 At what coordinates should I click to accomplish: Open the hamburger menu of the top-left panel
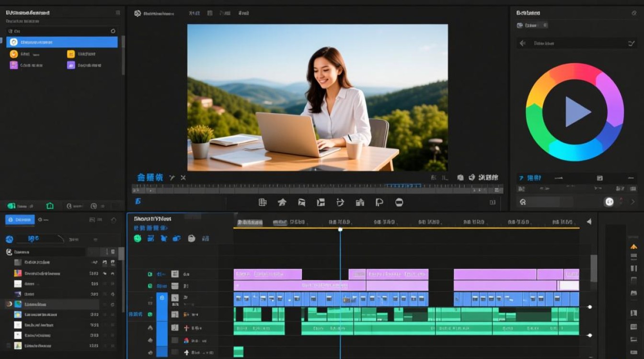click(118, 13)
